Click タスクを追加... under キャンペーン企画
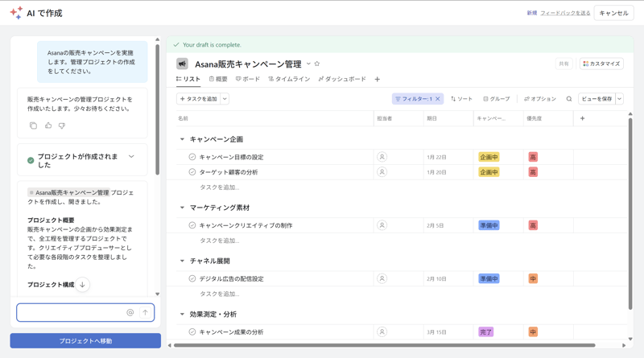Image resolution: width=644 pixels, height=358 pixels. [x=219, y=187]
